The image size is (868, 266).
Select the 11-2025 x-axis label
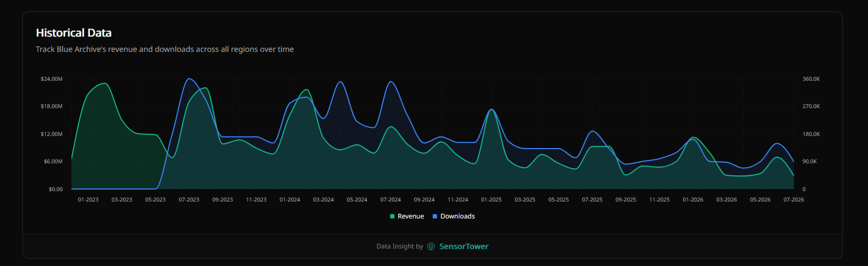660,200
